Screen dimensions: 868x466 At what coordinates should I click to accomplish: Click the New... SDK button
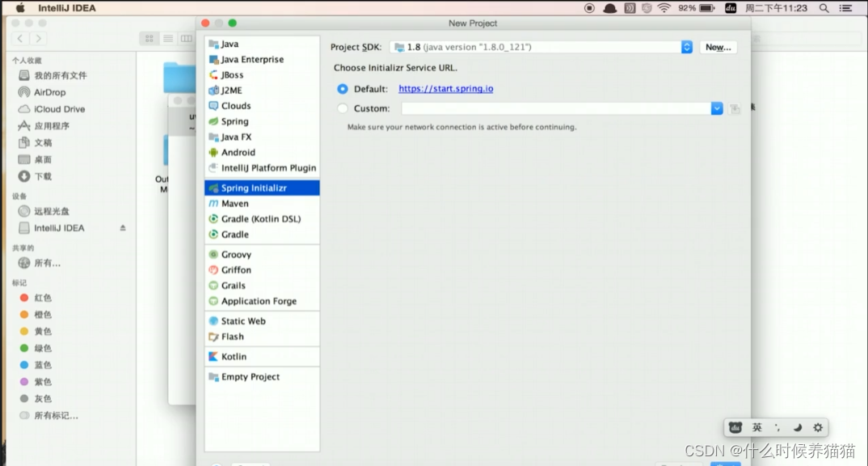pos(718,47)
